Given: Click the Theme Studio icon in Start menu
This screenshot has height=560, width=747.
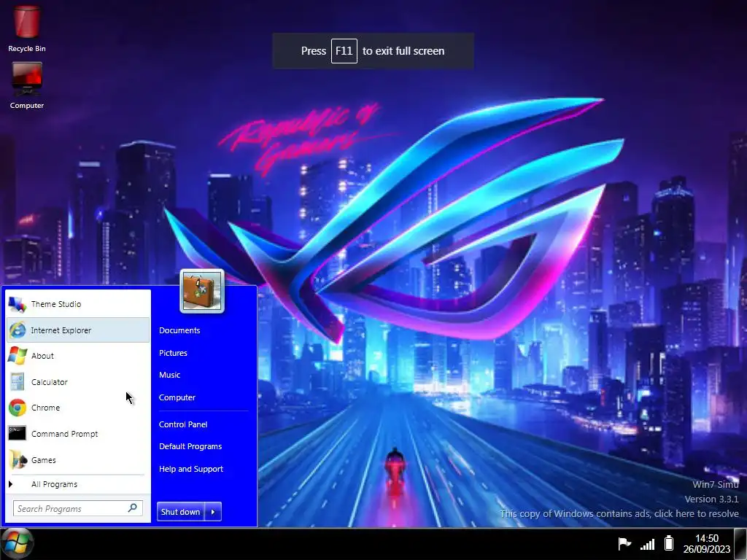Looking at the screenshot, I should [x=18, y=304].
